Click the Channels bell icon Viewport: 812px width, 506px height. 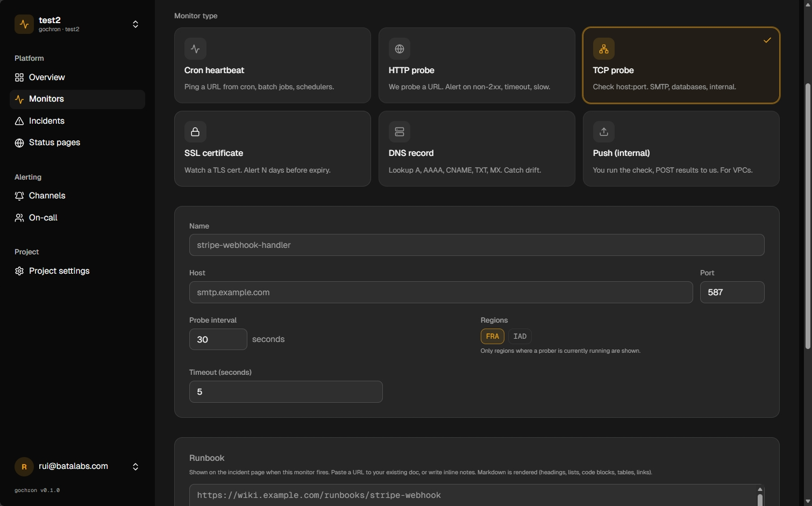pos(19,196)
